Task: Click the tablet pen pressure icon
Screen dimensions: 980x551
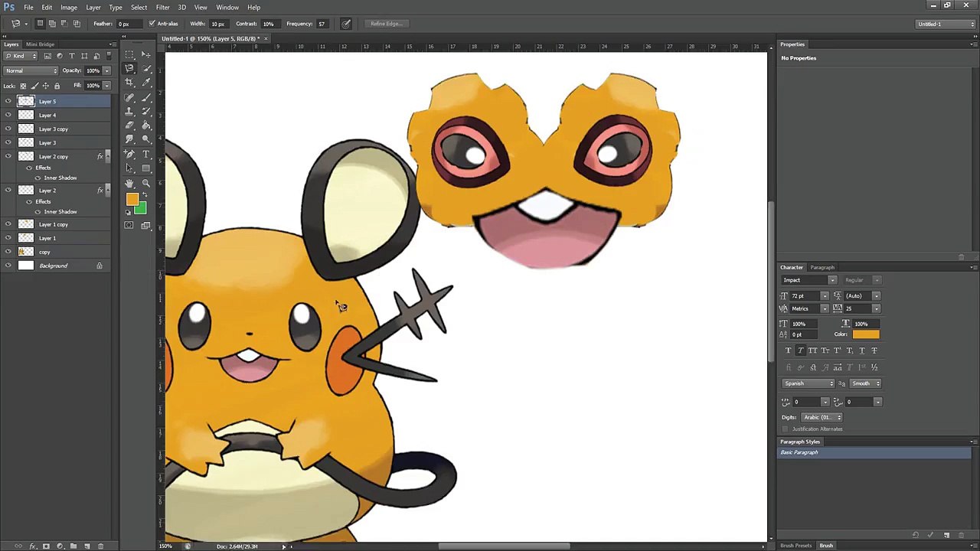Action: click(x=346, y=24)
